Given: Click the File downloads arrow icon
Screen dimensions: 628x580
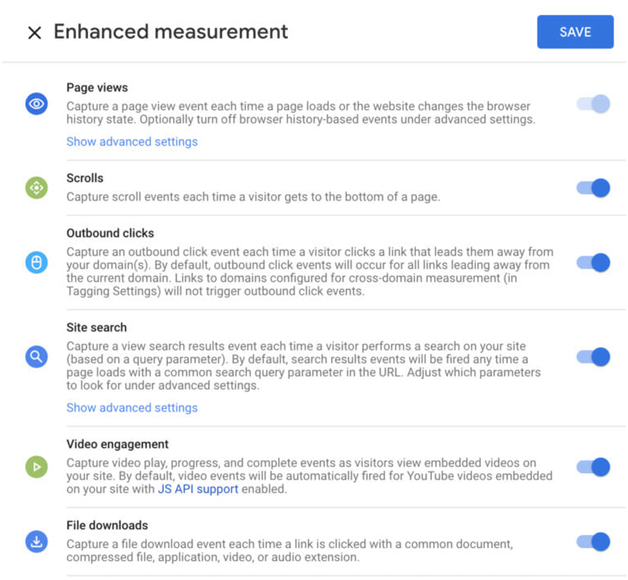Looking at the screenshot, I should [36, 542].
